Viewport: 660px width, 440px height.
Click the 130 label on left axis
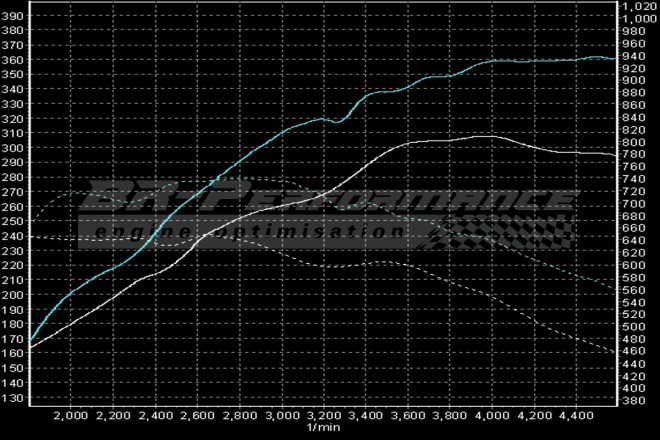[12, 398]
